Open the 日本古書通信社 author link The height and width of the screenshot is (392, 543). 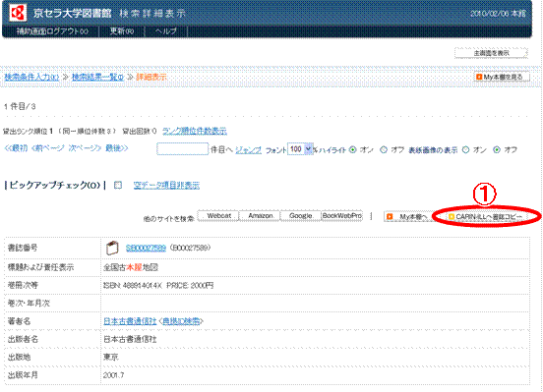(x=130, y=321)
